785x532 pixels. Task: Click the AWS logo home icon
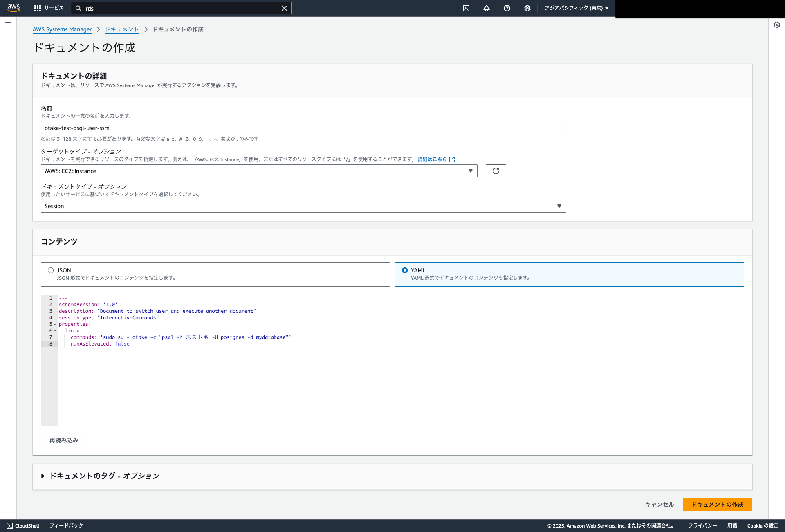(13, 8)
